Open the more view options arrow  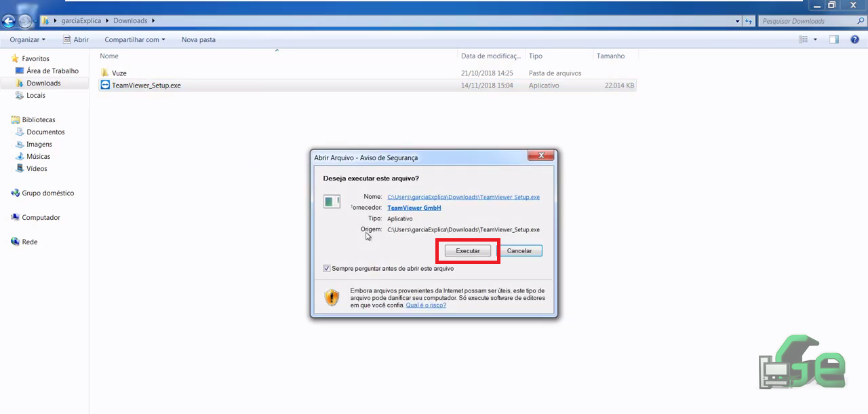[x=815, y=39]
